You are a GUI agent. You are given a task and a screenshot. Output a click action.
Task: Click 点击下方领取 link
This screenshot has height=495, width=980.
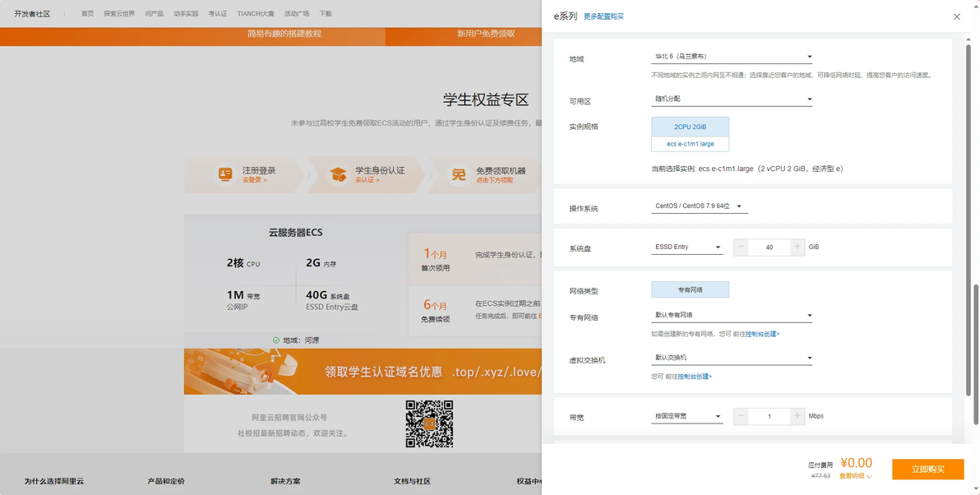494,180
